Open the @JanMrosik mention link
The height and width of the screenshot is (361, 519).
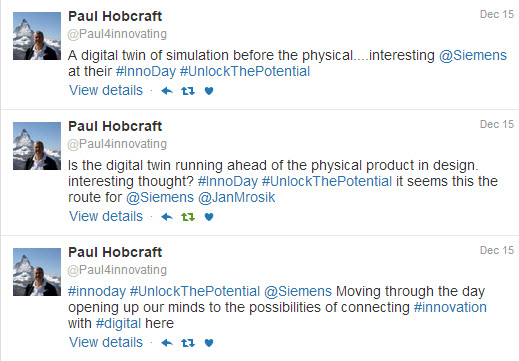point(237,197)
